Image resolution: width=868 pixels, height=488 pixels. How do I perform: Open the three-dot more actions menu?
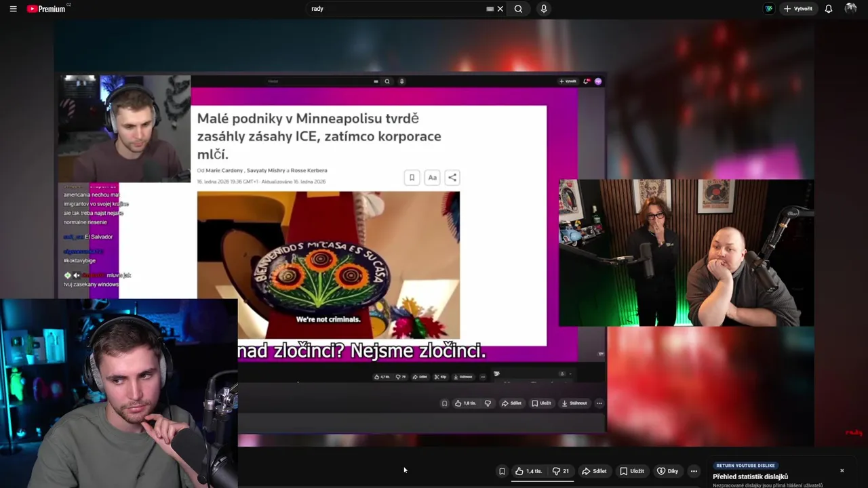(x=694, y=471)
